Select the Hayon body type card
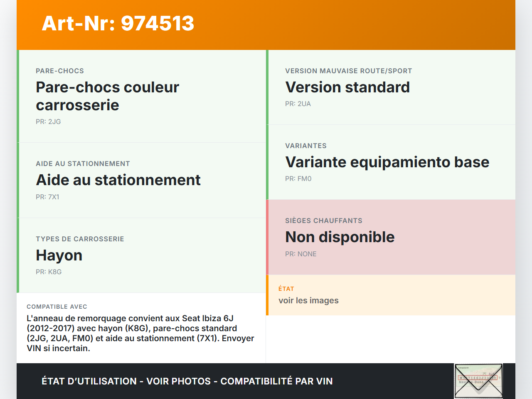This screenshot has width=532, height=399. (x=141, y=255)
